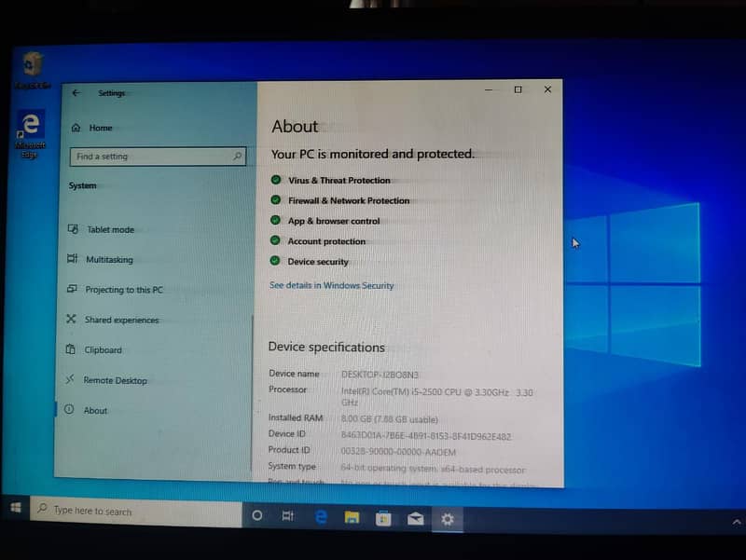Click the Clipboard icon in sidebar
The image size is (746, 560).
click(x=71, y=349)
